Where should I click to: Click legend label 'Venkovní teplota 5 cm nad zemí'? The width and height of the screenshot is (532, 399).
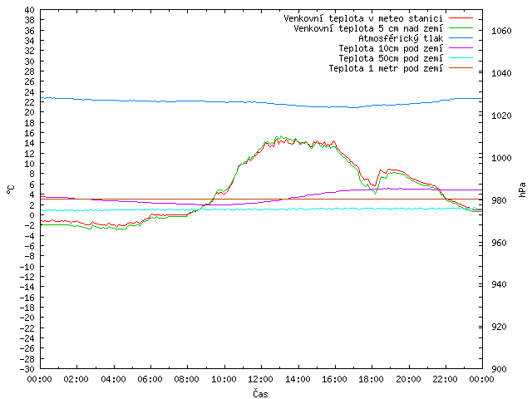click(x=368, y=28)
